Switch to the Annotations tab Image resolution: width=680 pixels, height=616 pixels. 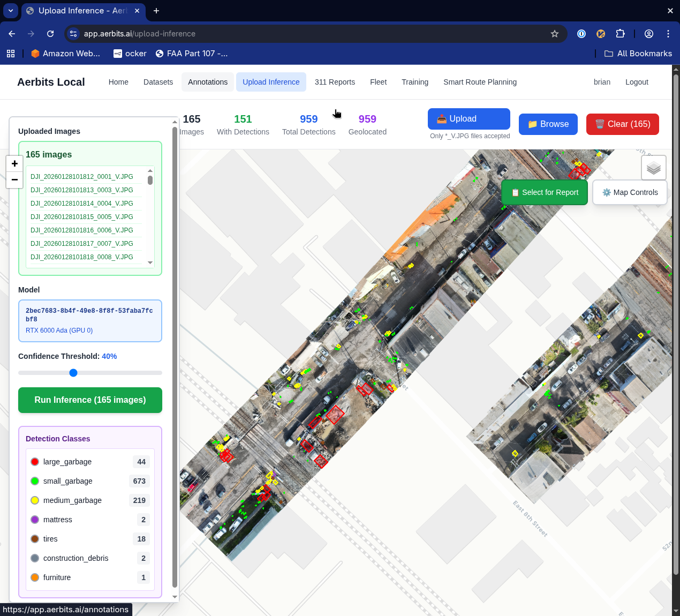pos(207,82)
